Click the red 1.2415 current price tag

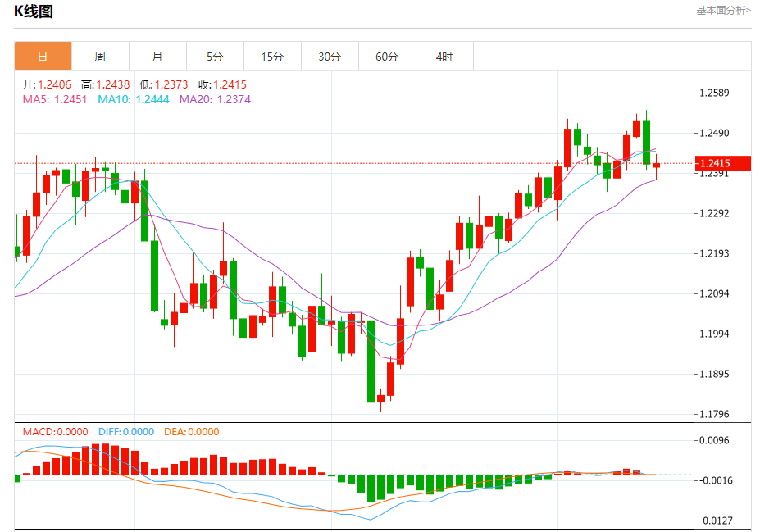(722, 163)
